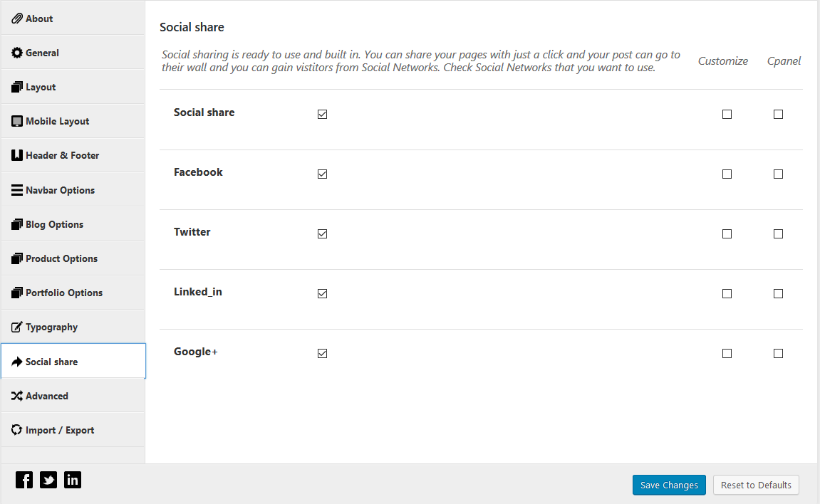Click the hamburger icon beside Navbar Options
820x504 pixels.
click(17, 190)
